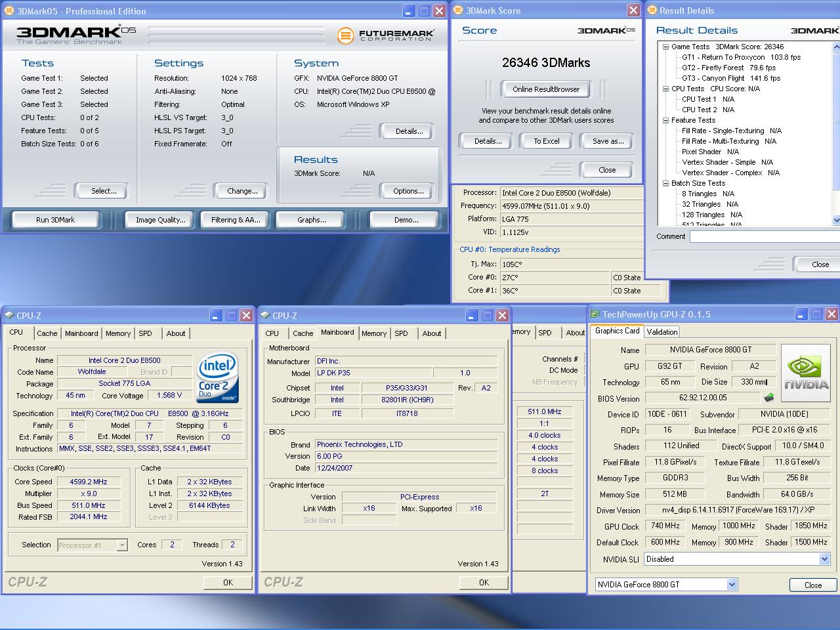This screenshot has width=840, height=630.
Task: Click the Futuremark Corporation logo
Action: pyautogui.click(x=386, y=35)
